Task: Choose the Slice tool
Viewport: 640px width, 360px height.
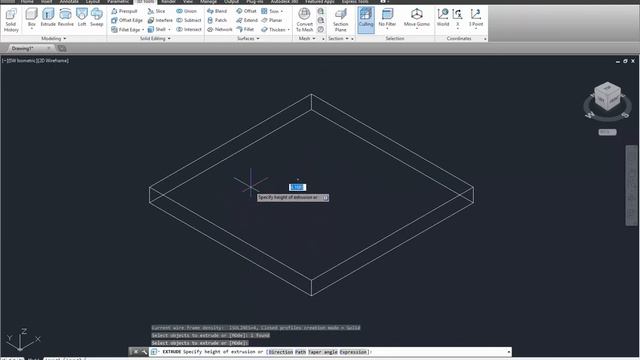Action: click(157, 11)
